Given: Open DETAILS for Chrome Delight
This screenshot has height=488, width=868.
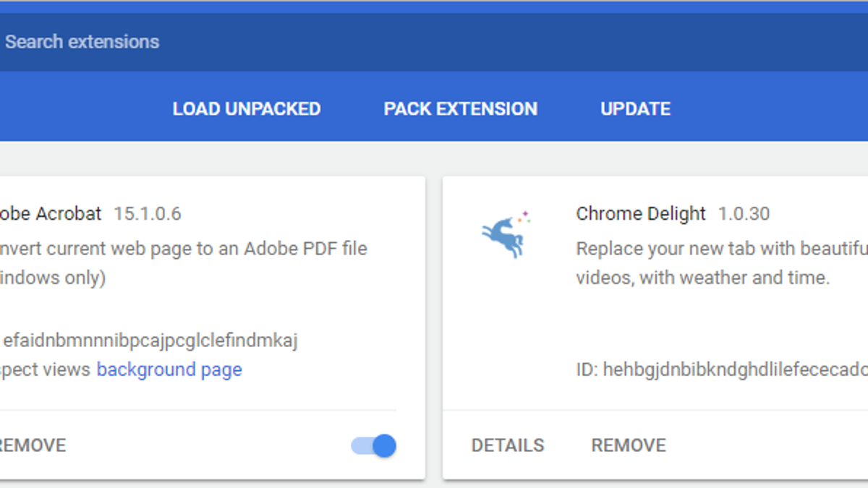Looking at the screenshot, I should pyautogui.click(x=508, y=445).
